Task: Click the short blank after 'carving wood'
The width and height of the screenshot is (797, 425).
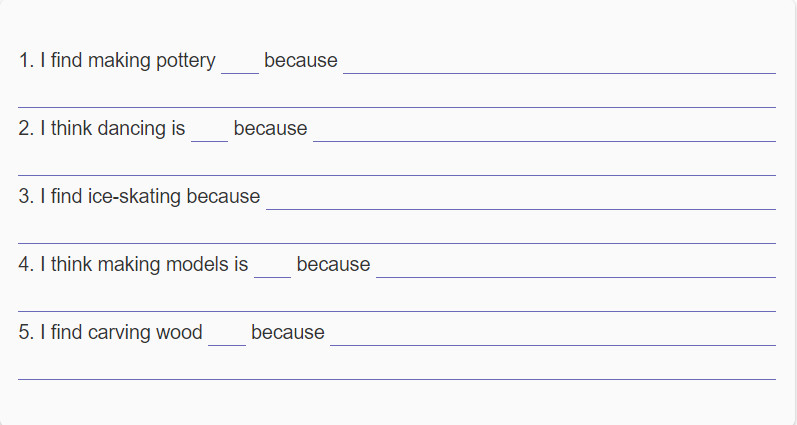Action: pyautogui.click(x=227, y=337)
